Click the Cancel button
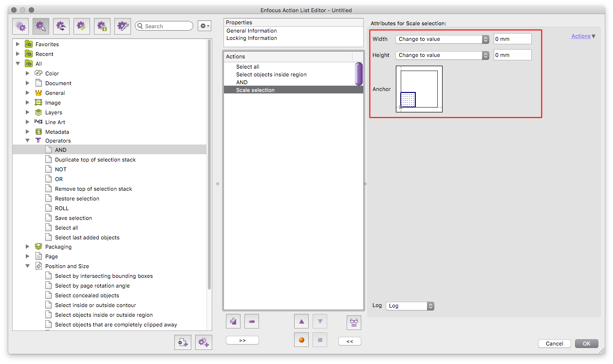This screenshot has width=613, height=364. (555, 344)
